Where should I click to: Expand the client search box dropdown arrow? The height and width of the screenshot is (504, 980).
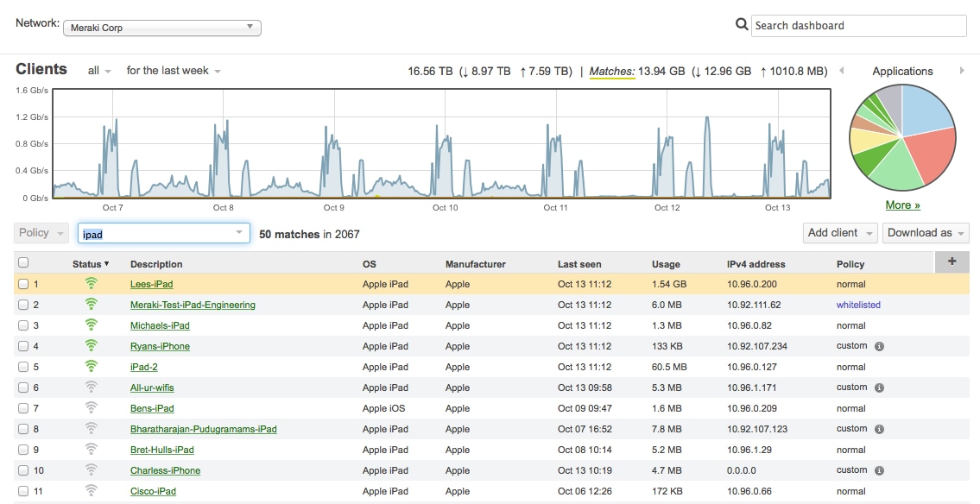(239, 232)
